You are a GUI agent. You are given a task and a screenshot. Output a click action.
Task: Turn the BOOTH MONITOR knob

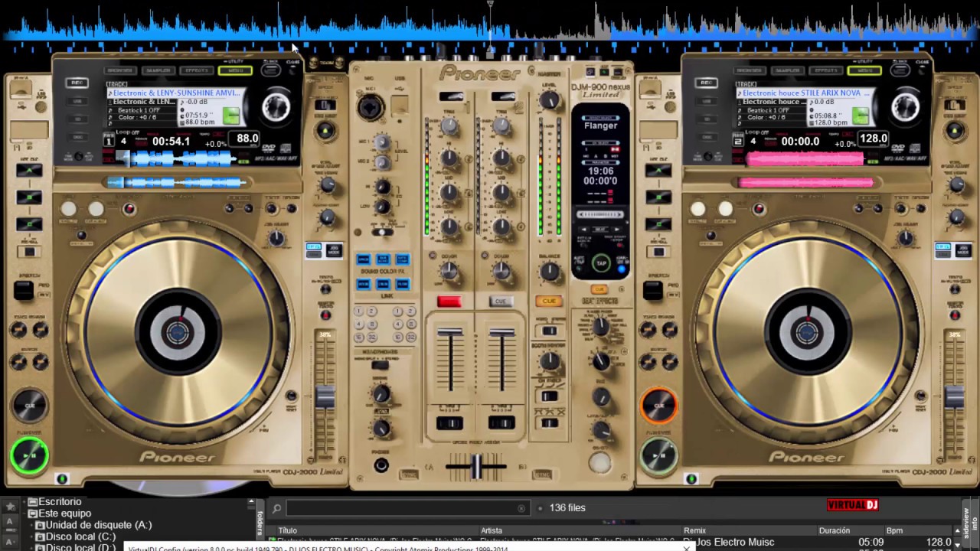pyautogui.click(x=549, y=361)
